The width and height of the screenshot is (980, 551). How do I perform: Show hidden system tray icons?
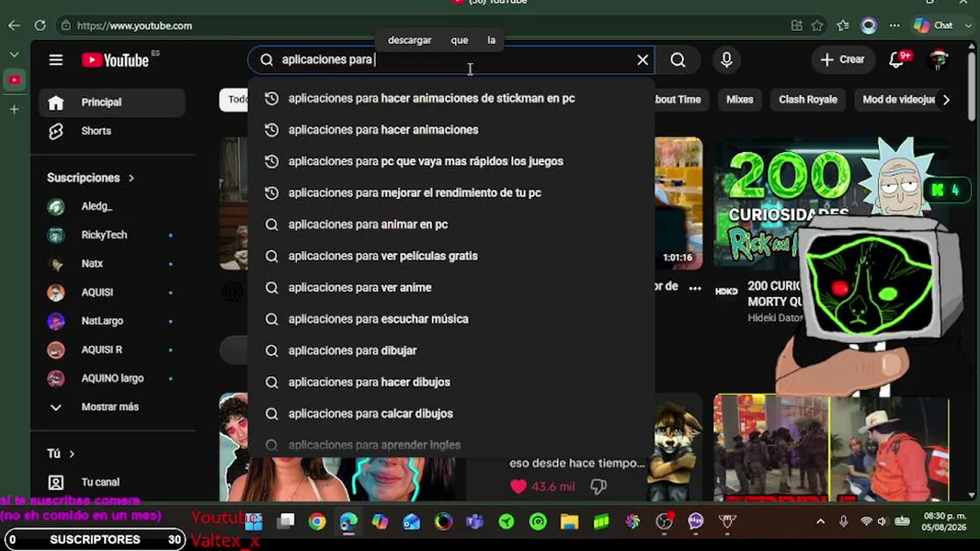(x=821, y=522)
